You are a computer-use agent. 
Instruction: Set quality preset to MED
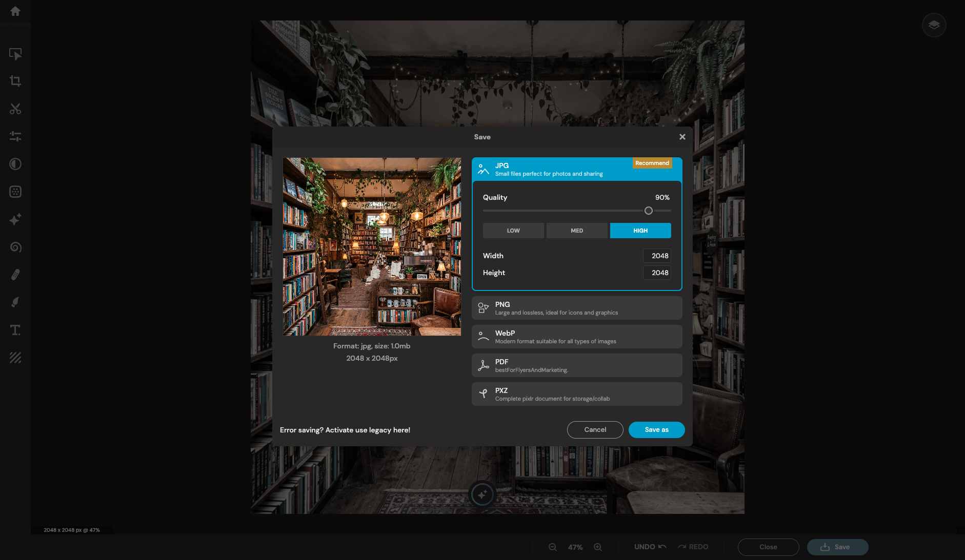point(577,231)
